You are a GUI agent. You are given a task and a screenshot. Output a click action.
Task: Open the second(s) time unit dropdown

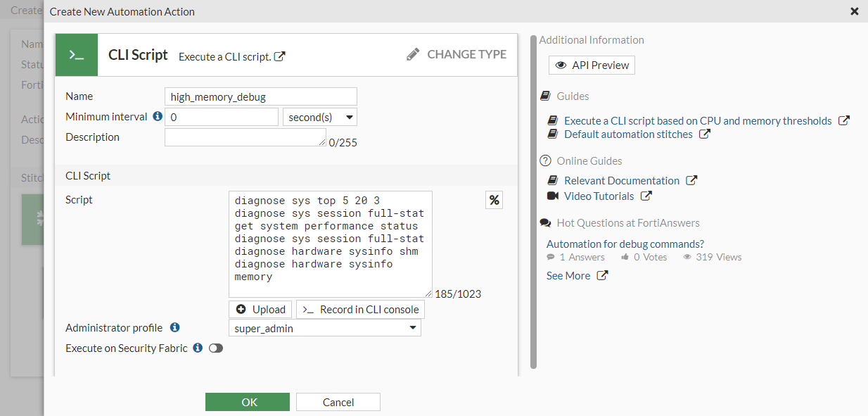coord(320,116)
